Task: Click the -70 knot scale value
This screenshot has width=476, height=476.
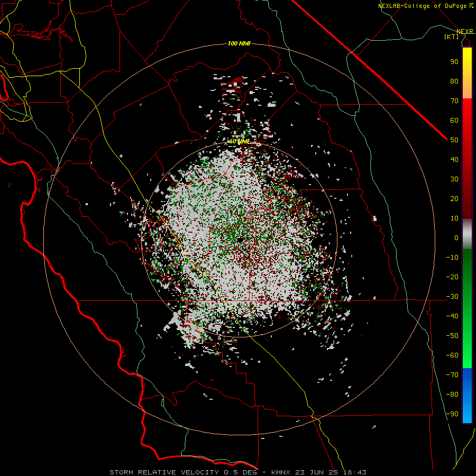Action: coord(452,375)
